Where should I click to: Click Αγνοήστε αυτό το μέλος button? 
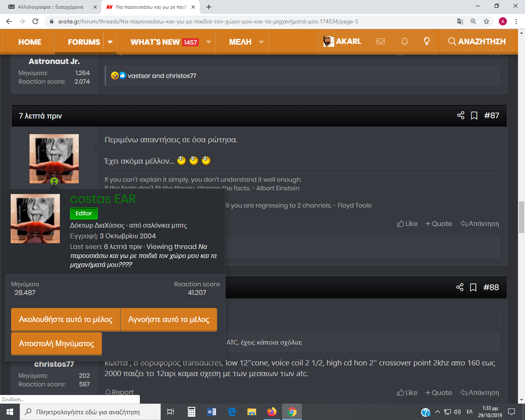click(x=169, y=320)
